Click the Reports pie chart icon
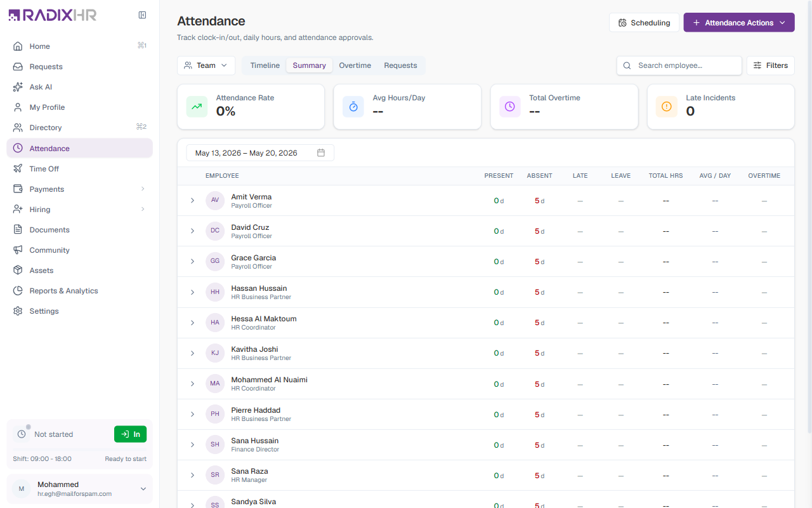812x508 pixels. tap(18, 291)
